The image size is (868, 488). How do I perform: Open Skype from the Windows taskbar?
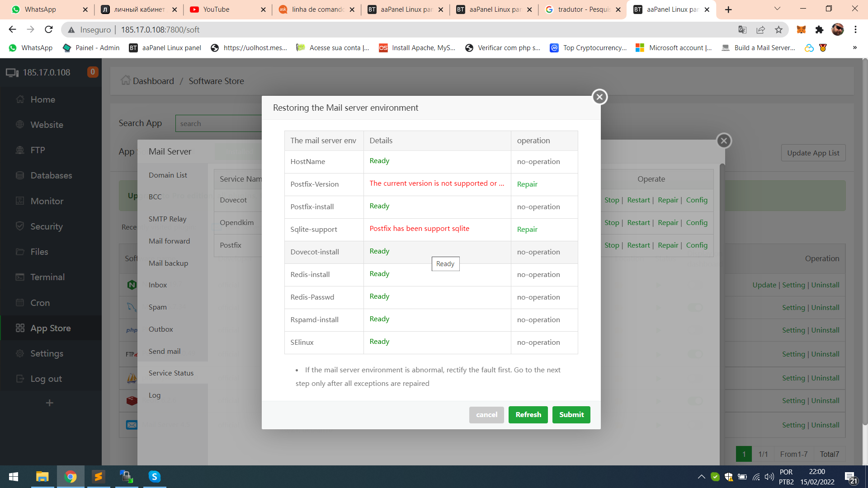(155, 477)
